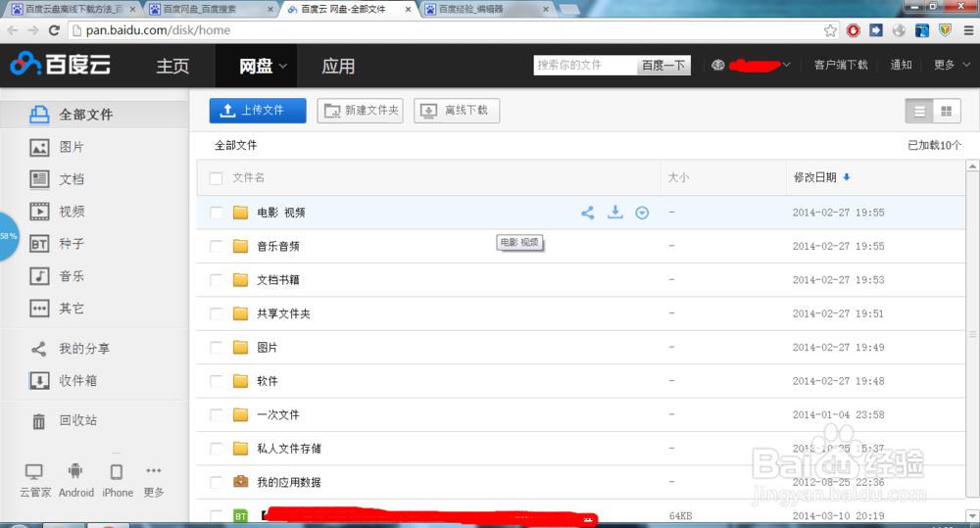This screenshot has height=528, width=980.
Task: Open the 我的应用数据 folder
Action: pyautogui.click(x=289, y=482)
